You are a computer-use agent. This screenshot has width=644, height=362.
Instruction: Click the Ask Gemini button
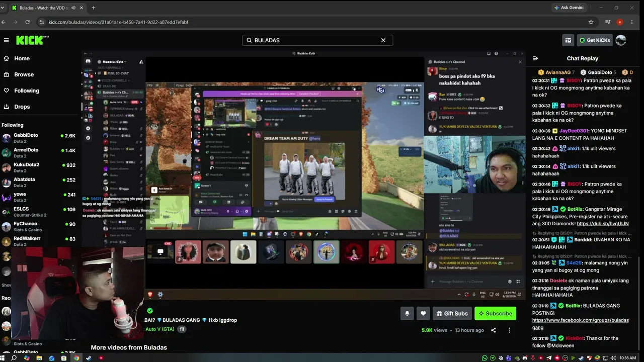coord(569,8)
